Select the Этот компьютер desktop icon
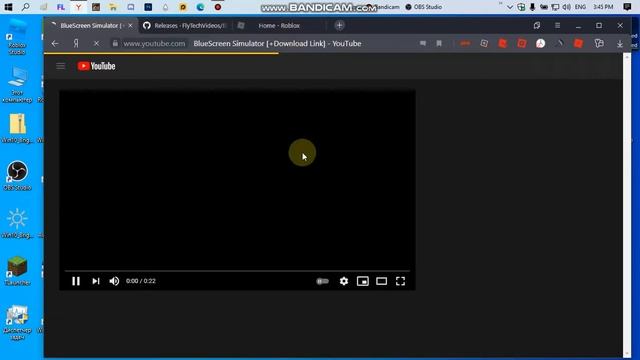This screenshot has height=360, width=640. click(17, 85)
